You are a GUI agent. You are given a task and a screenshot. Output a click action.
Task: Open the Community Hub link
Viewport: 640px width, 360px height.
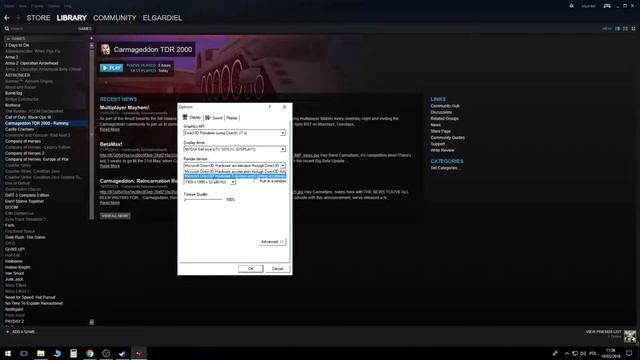445,106
